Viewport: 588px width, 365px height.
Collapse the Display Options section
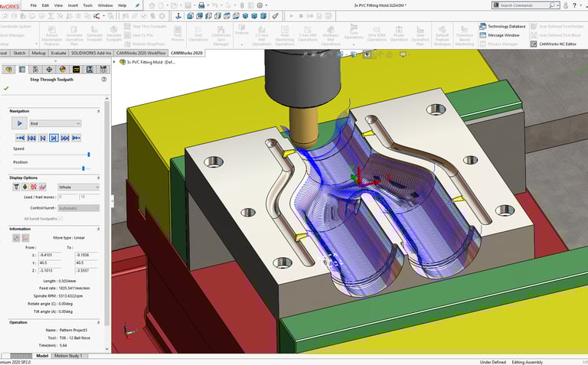click(99, 178)
